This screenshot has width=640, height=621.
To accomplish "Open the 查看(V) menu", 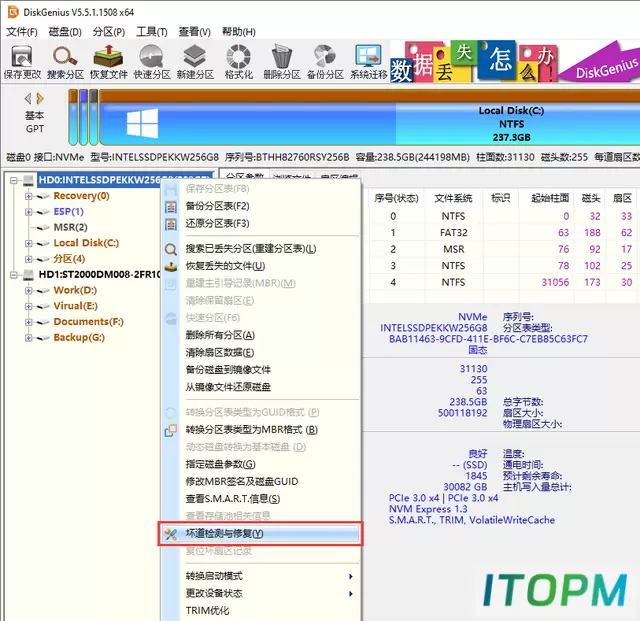I will tap(195, 32).
